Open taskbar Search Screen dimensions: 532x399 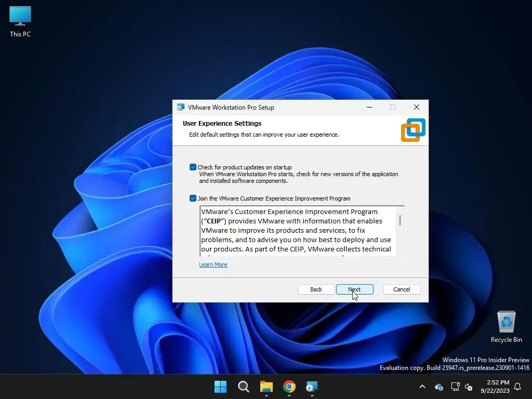point(243,387)
